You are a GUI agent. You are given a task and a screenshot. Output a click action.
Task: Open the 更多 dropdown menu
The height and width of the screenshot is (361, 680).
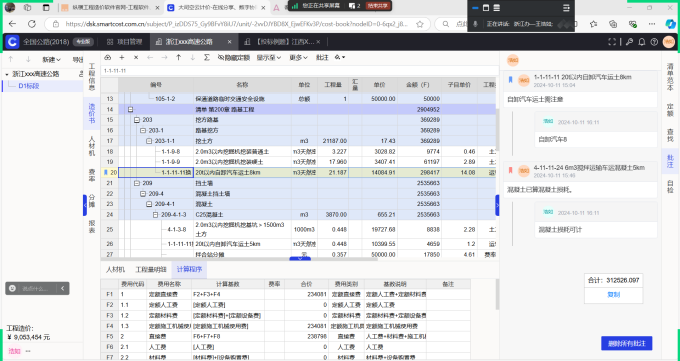click(x=298, y=57)
